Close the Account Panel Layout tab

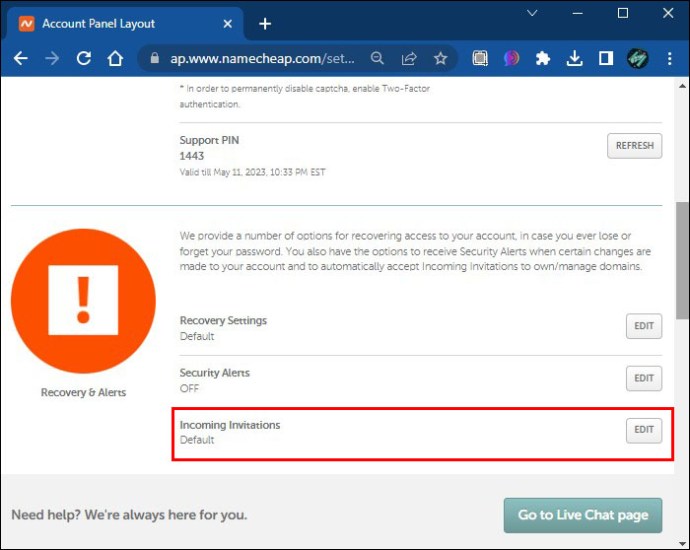pyautogui.click(x=228, y=24)
